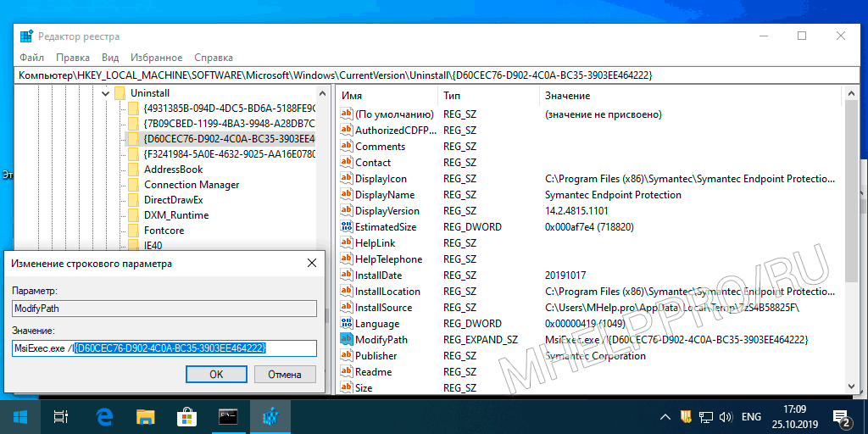This screenshot has width=868, height=434.
Task: Click the Symantec Corporation publisher value
Action: (x=595, y=356)
